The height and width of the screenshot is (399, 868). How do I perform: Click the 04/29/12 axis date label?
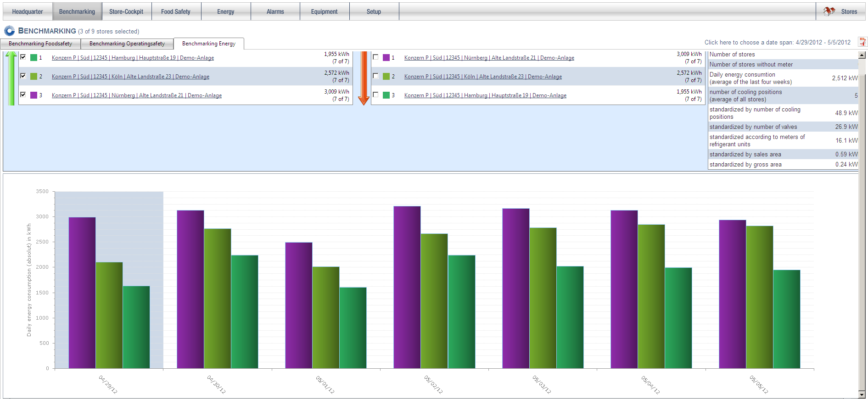tap(108, 384)
